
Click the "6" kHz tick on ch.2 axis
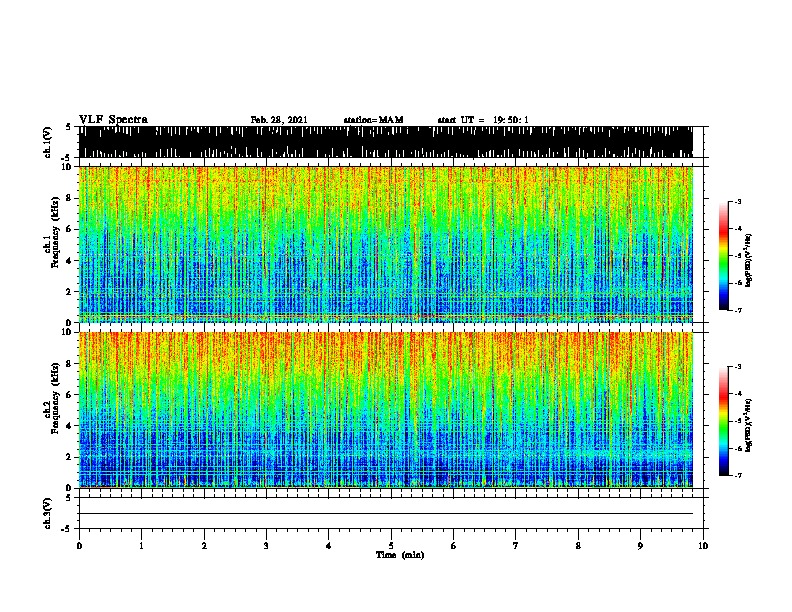[x=69, y=395]
